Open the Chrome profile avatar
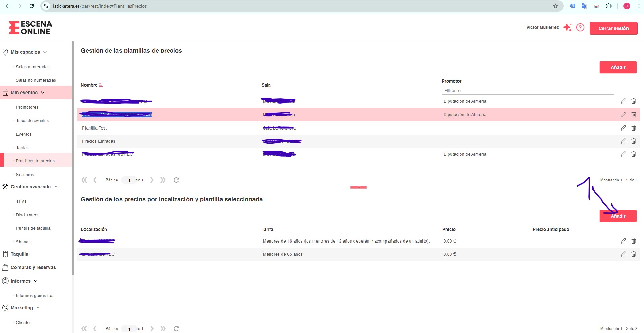This screenshot has width=644, height=333. pos(627,6)
